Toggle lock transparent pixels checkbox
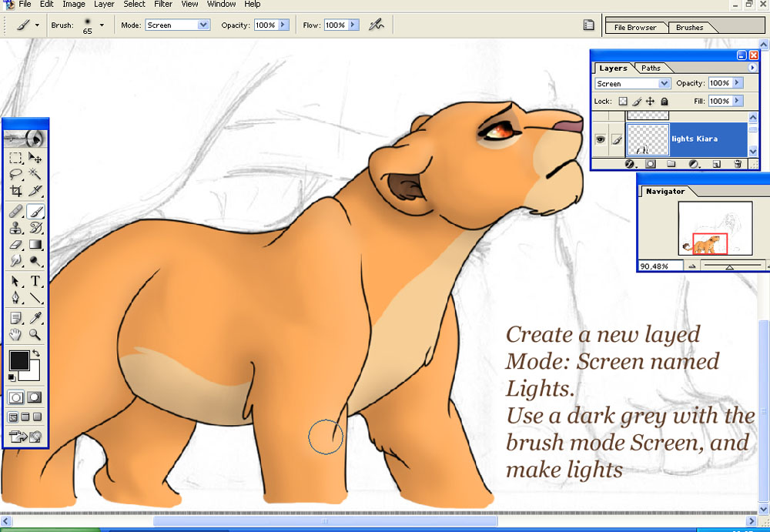The image size is (770, 532). (x=623, y=101)
